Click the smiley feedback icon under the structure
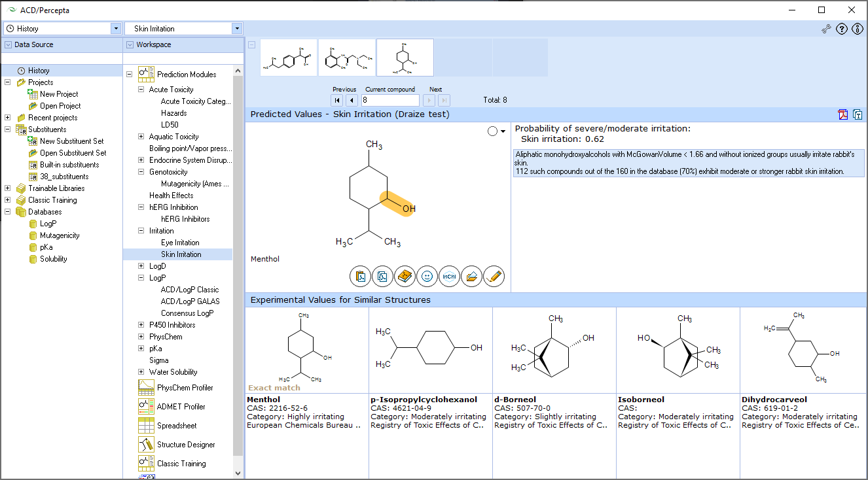The width and height of the screenshot is (868, 480). click(x=427, y=276)
